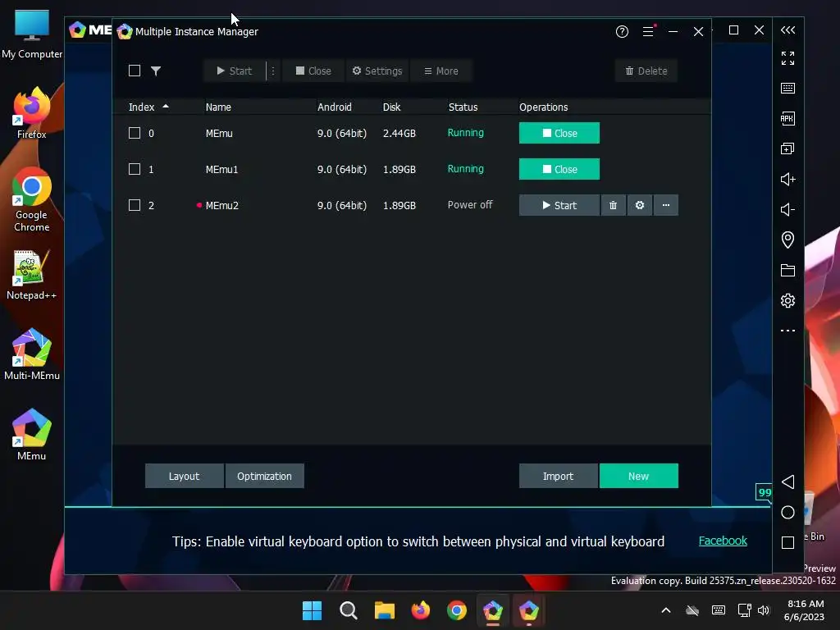
Task: Click the 99 FPS badge in MEmu
Action: tap(764, 492)
